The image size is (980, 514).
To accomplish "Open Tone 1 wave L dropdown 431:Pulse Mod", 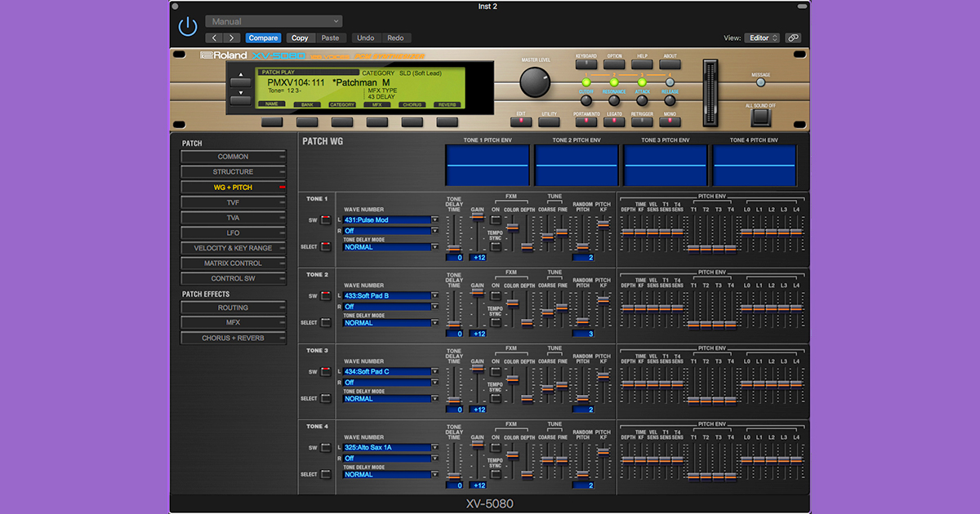I will (x=391, y=220).
